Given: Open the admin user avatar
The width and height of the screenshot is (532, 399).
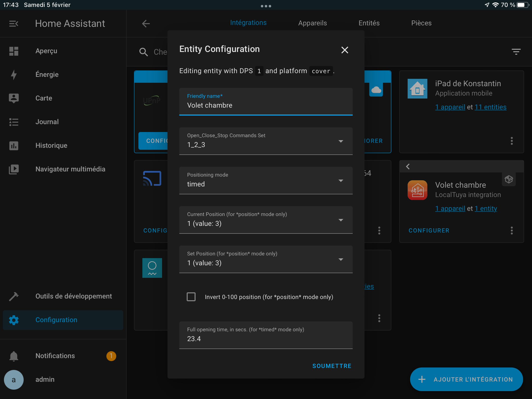Looking at the screenshot, I should 14,380.
